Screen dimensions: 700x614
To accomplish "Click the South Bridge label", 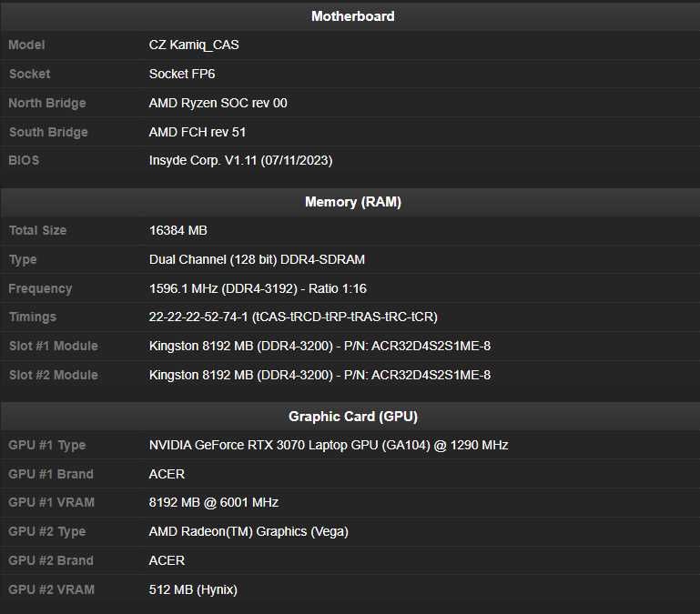I will tap(48, 132).
